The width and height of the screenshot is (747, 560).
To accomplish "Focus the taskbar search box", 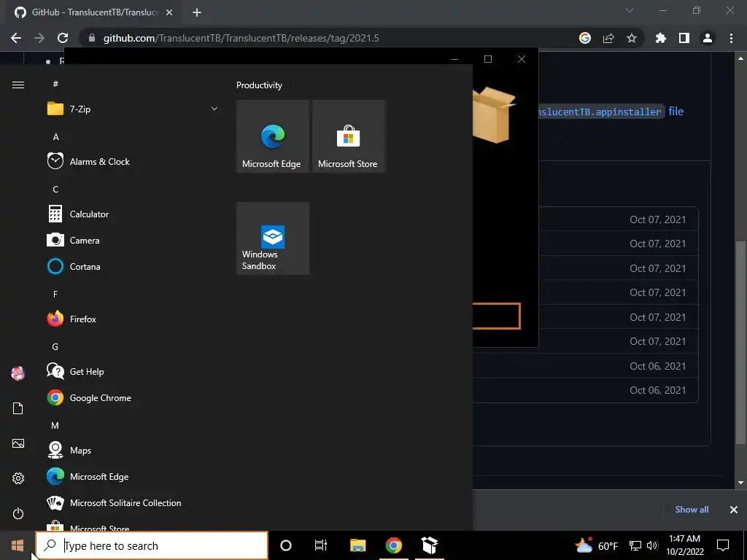I will pyautogui.click(x=152, y=545).
